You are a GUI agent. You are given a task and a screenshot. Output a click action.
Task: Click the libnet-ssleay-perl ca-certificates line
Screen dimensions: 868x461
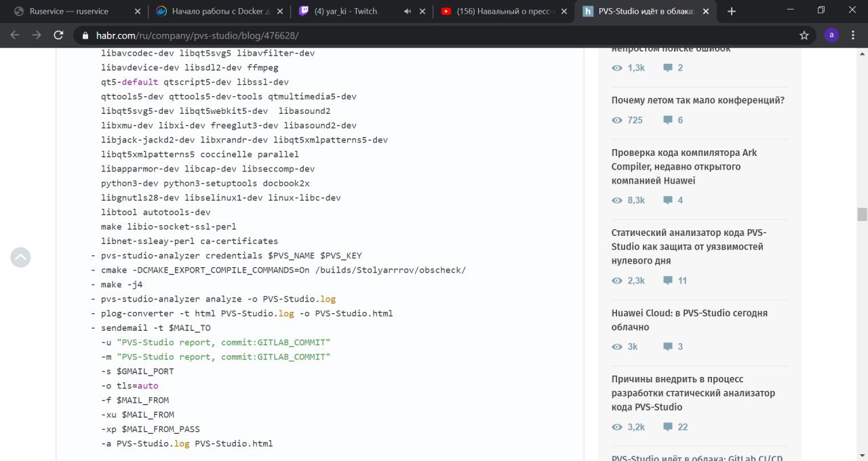[189, 241]
